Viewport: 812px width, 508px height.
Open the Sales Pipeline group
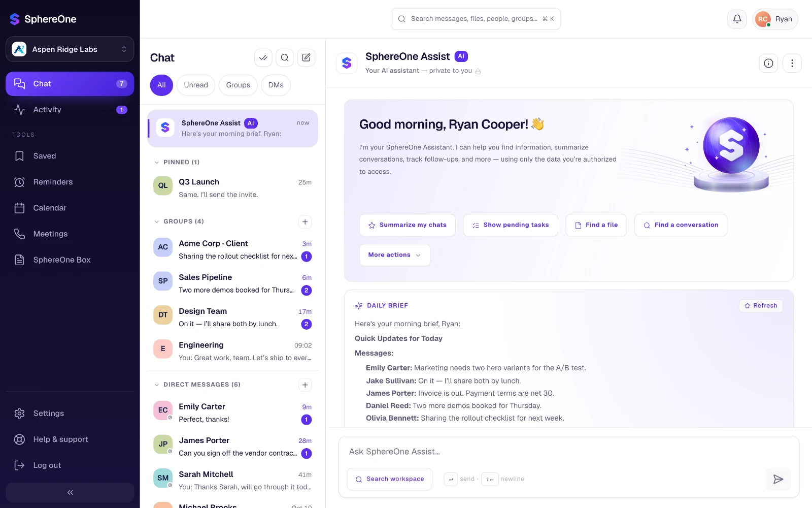pos(233,283)
